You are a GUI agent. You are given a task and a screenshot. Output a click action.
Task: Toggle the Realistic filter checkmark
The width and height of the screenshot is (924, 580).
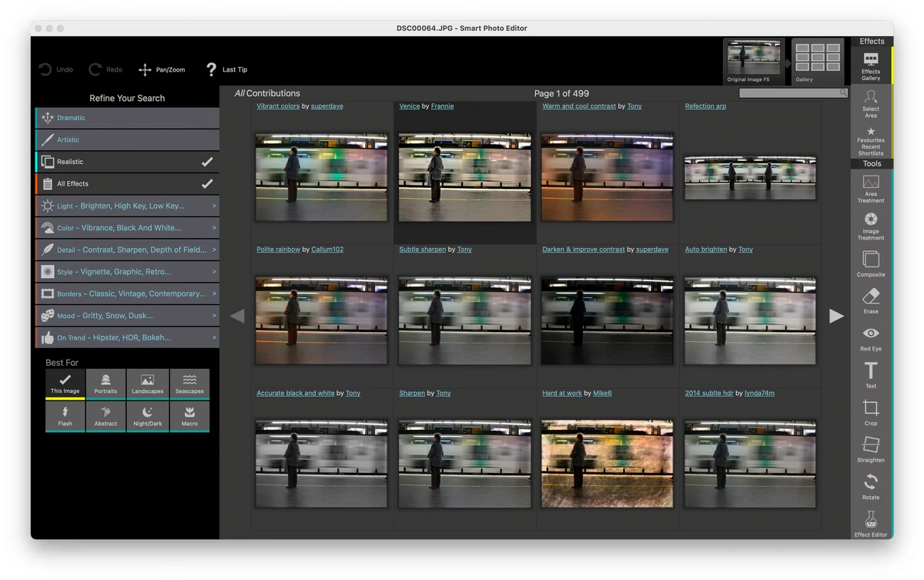click(207, 162)
